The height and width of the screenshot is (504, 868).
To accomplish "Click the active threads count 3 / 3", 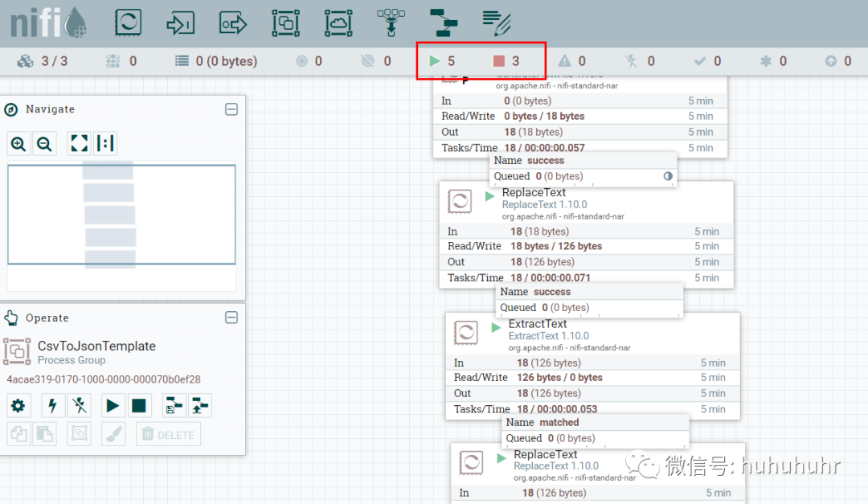I will [x=43, y=61].
